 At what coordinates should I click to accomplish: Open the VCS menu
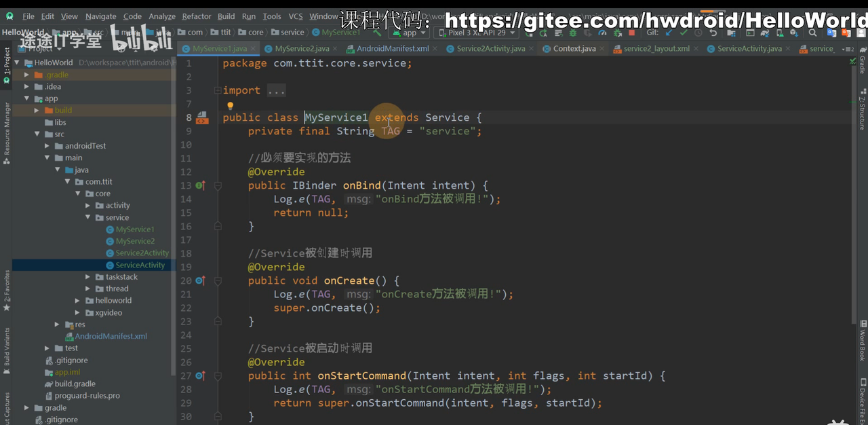click(296, 16)
